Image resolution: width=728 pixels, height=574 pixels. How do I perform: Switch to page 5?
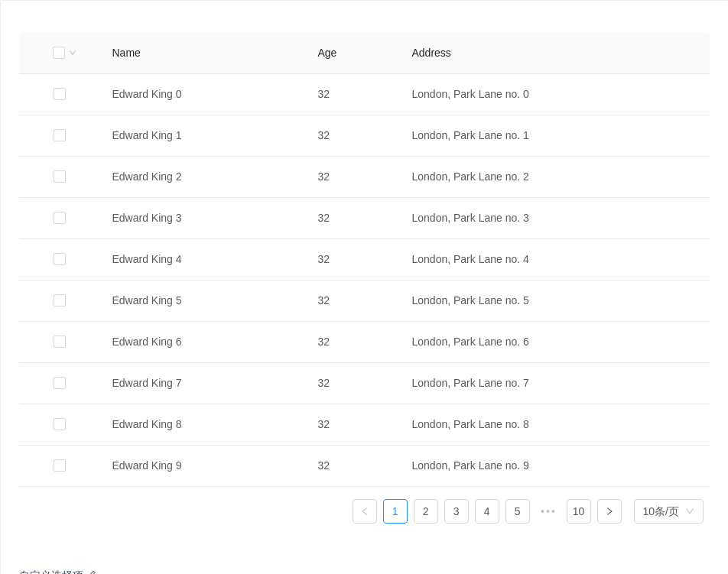(518, 511)
